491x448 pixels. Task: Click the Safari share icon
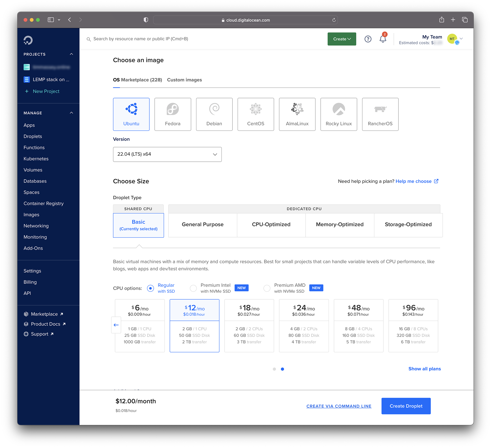(x=442, y=20)
